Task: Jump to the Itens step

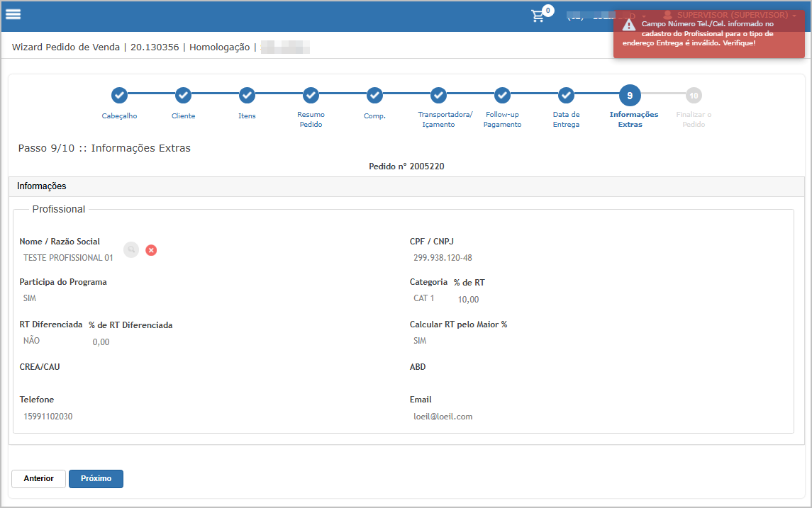Action: (247, 95)
